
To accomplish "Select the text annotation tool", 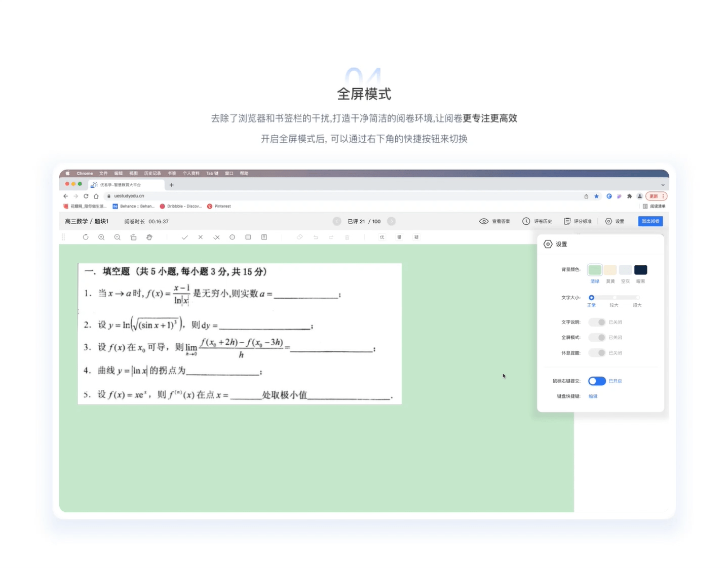I will (264, 237).
